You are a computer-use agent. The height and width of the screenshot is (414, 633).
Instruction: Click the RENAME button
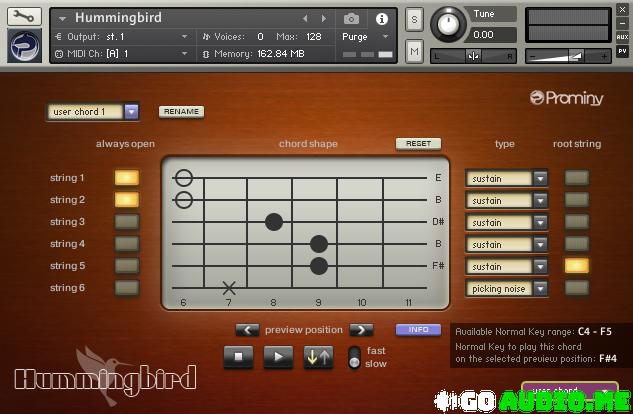tap(181, 112)
